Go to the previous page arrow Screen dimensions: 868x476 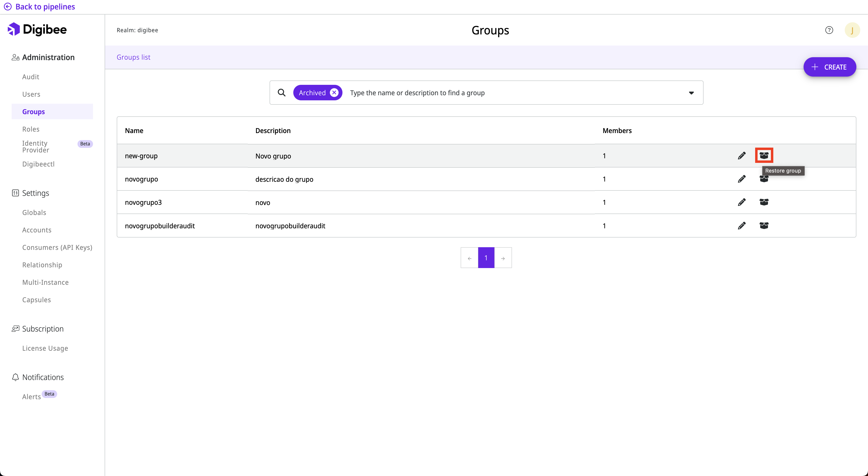469,258
